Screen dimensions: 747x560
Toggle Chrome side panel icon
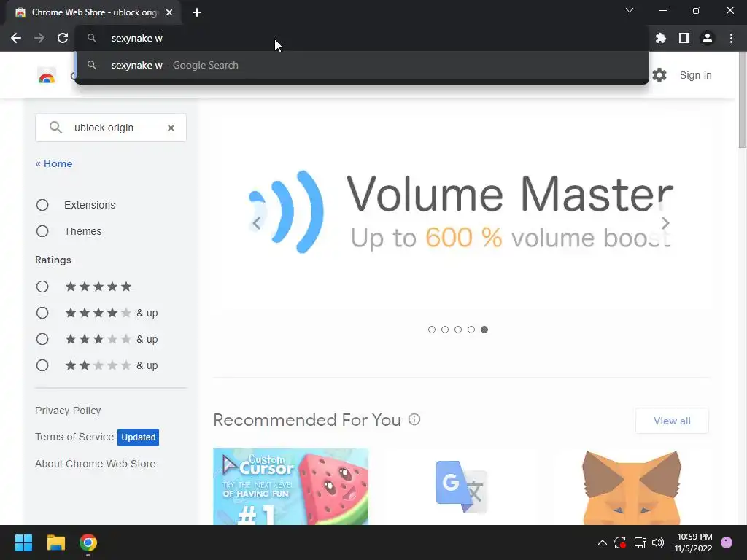pos(684,38)
